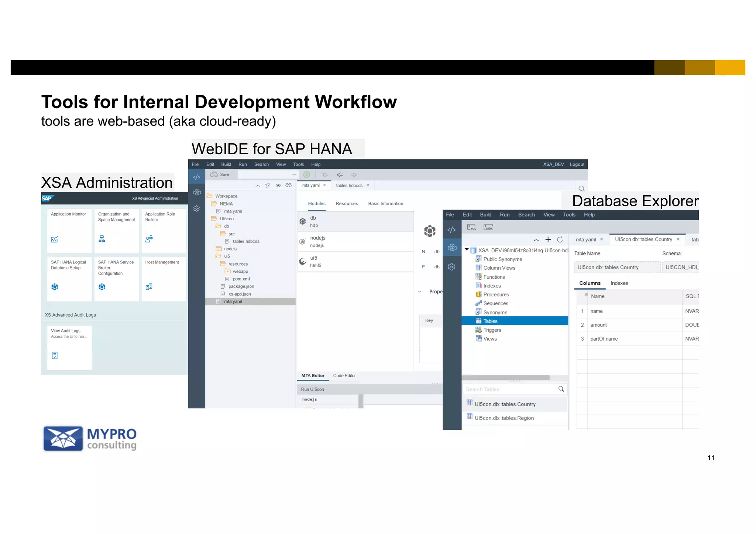Click Name column header to sort
Viewport: 756px width, 534px height.
tap(635, 296)
